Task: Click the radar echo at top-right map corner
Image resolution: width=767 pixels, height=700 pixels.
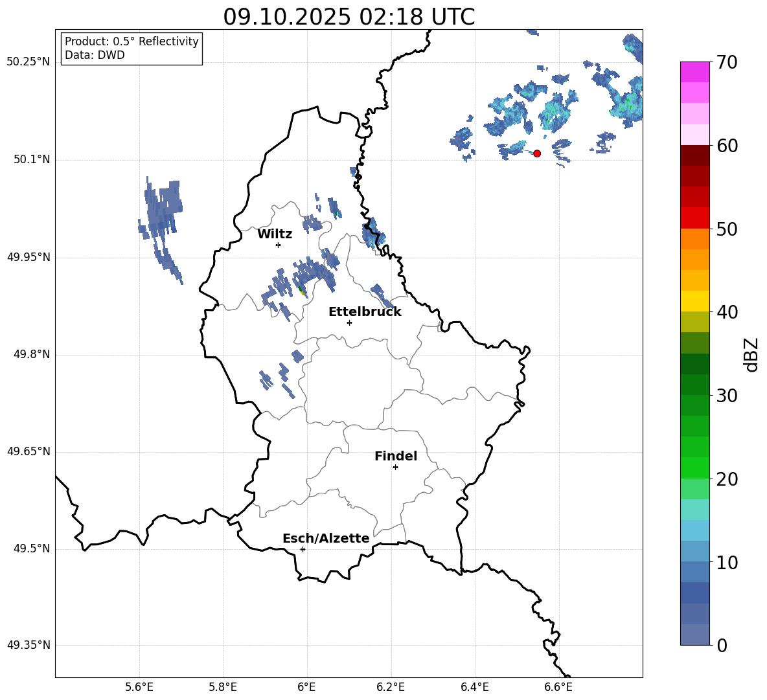Action: (x=634, y=47)
